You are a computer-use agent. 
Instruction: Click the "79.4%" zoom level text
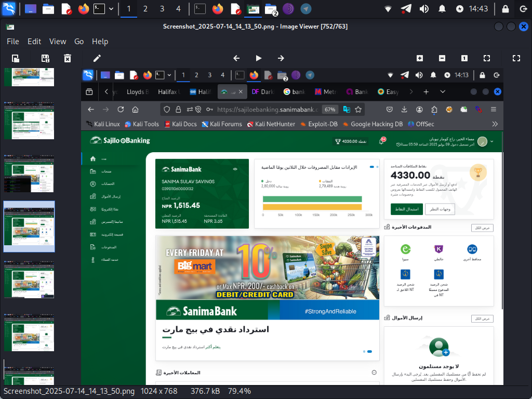point(239,391)
